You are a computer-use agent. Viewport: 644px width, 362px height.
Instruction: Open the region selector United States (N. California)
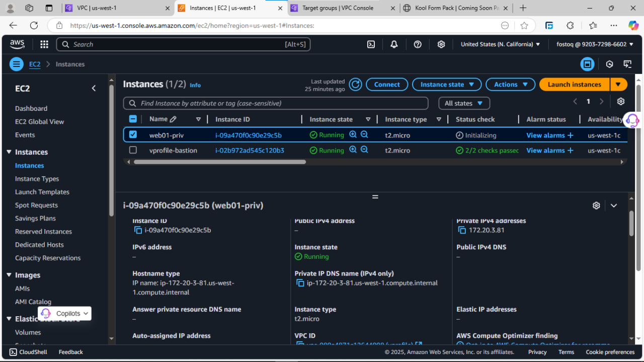(501, 44)
